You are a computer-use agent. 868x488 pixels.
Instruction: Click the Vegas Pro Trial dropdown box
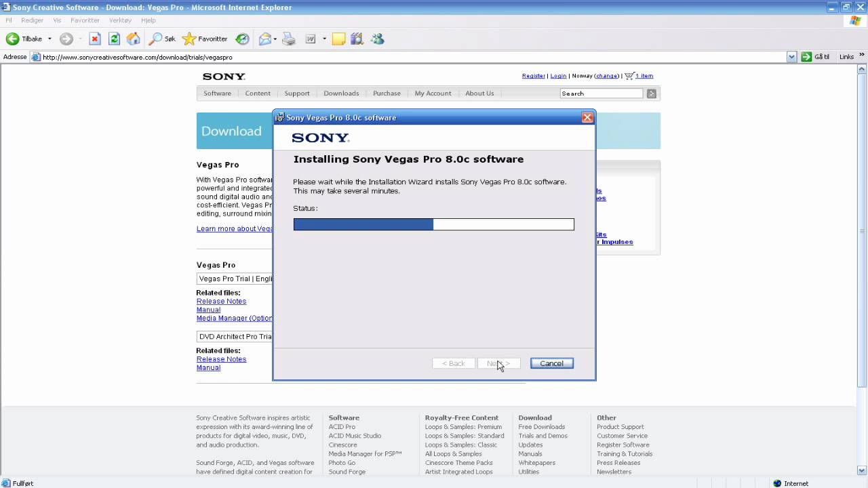235,279
